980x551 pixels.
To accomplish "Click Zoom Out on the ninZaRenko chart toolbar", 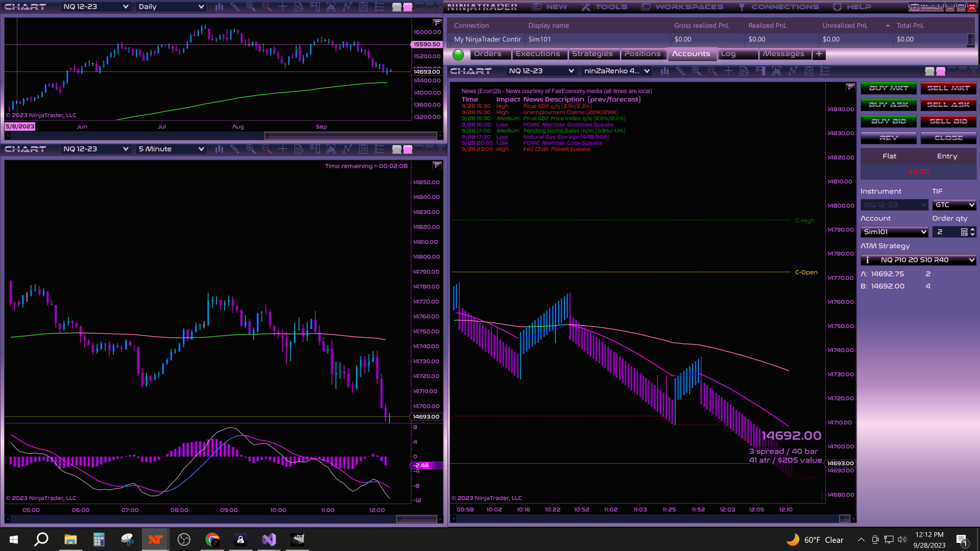I will [713, 71].
